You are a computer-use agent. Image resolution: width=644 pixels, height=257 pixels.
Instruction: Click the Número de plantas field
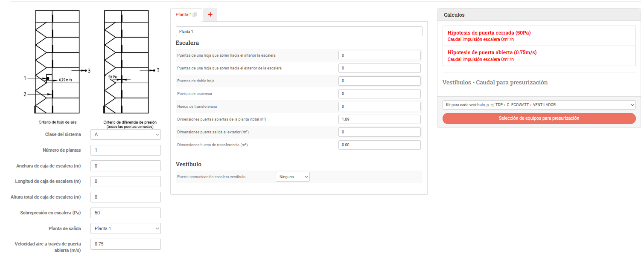pos(125,150)
